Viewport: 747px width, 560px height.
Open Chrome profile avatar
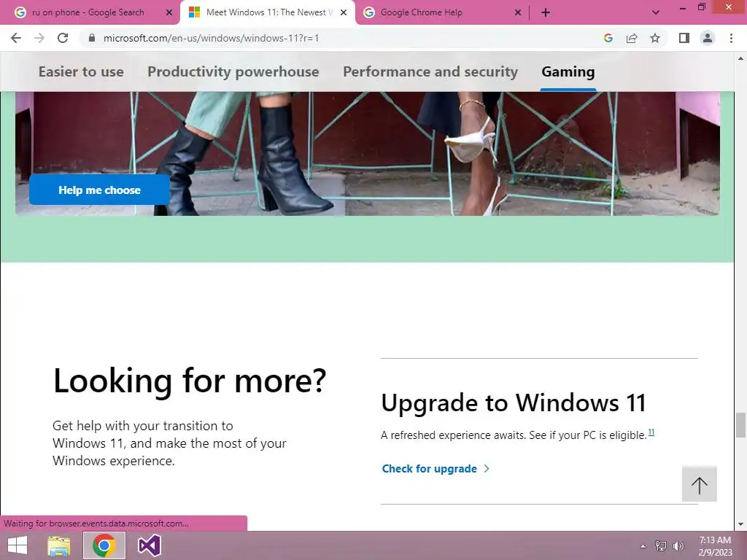tap(708, 38)
